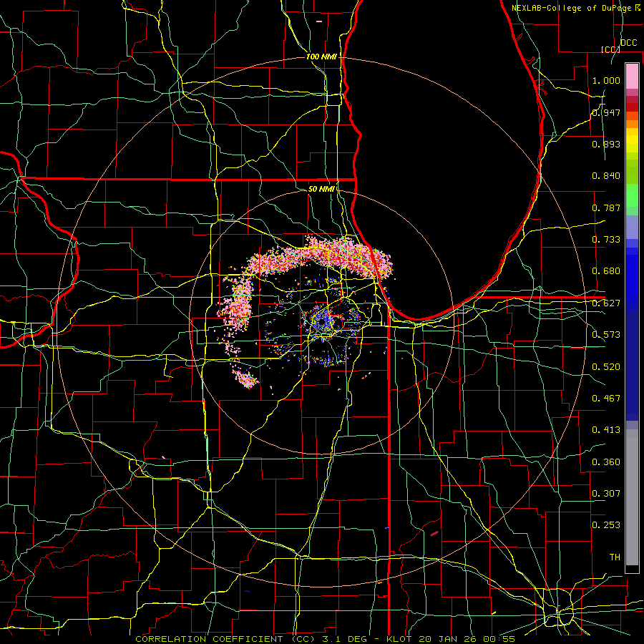Select the 0.253 legend value
644x644 pixels.
pos(606,525)
